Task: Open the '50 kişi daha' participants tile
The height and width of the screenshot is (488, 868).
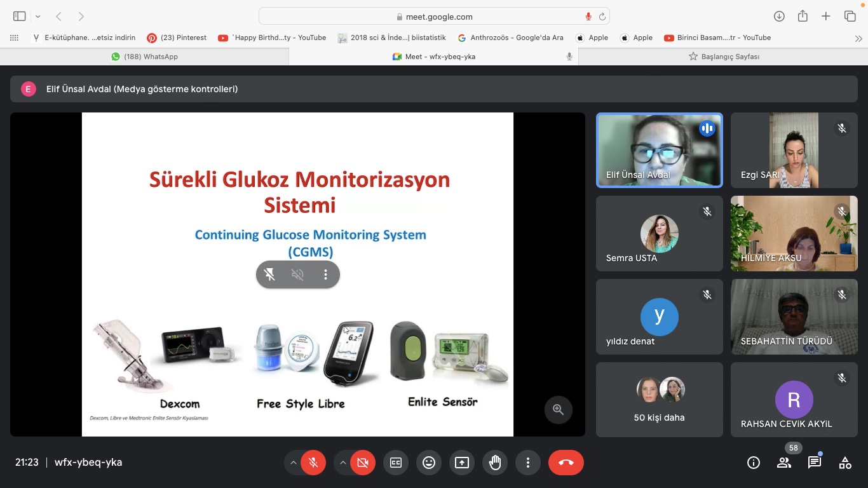Action: [659, 400]
